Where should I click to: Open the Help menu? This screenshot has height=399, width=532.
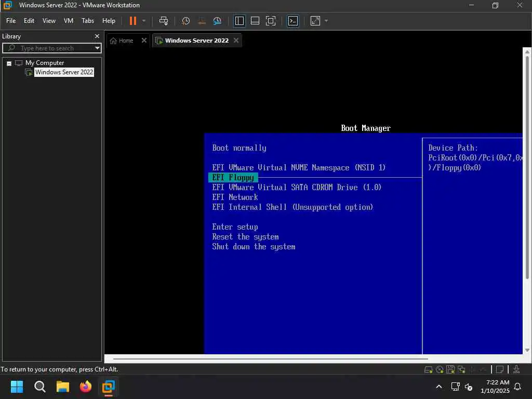(109, 21)
